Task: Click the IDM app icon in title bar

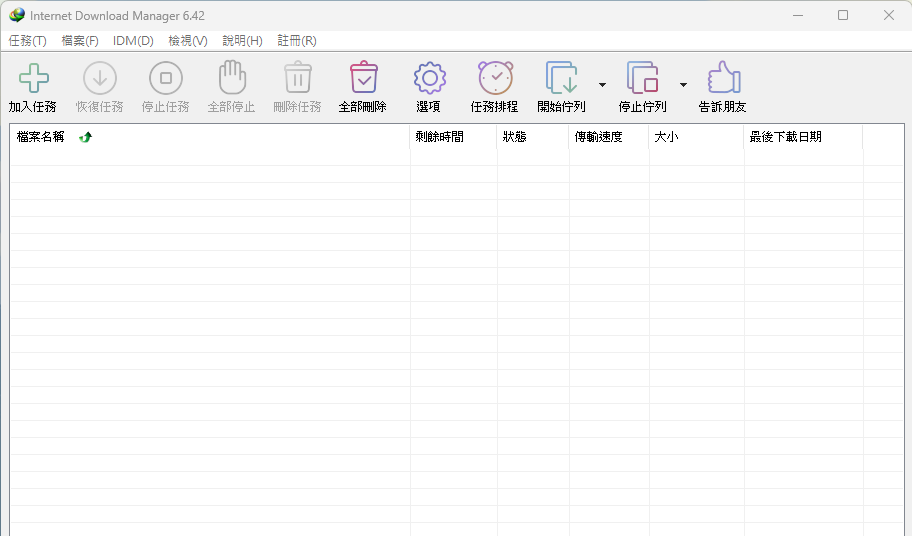Action: point(17,15)
